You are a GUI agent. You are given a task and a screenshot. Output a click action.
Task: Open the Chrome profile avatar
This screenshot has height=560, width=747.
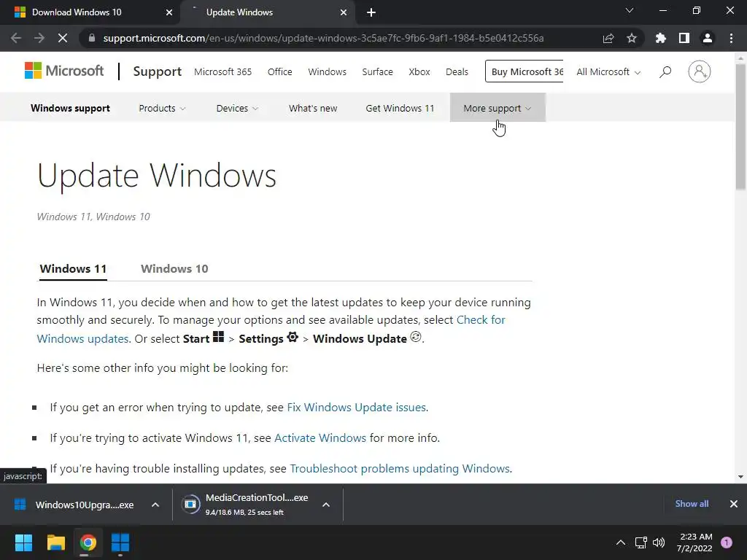click(708, 38)
